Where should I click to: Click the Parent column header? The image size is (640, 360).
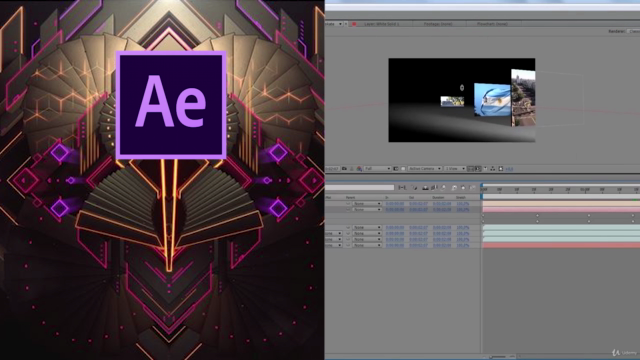[x=351, y=198]
